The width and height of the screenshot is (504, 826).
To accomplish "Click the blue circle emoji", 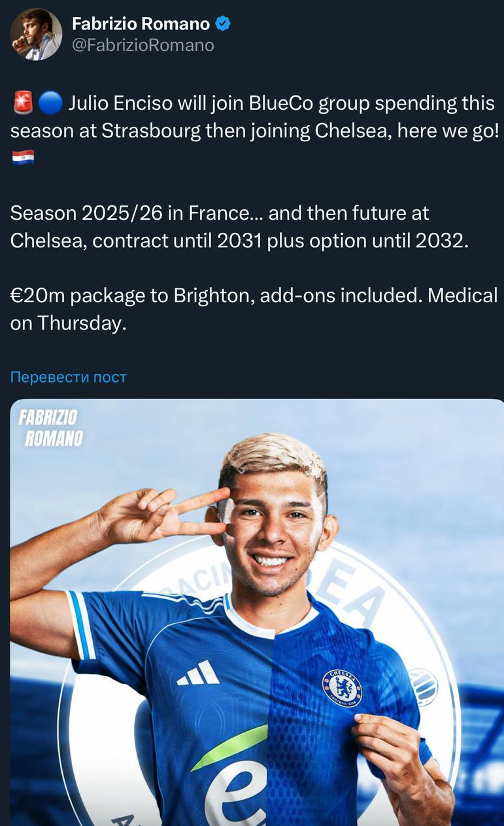I will click(x=50, y=103).
